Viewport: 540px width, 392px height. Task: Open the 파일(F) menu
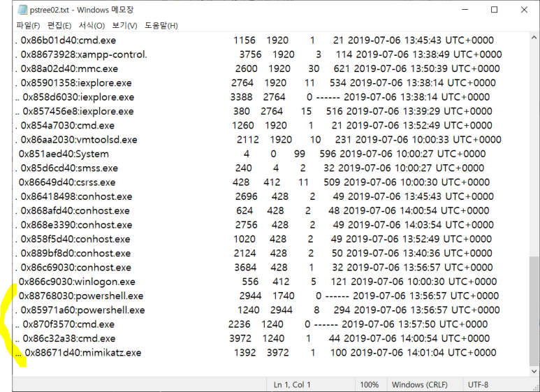point(28,25)
